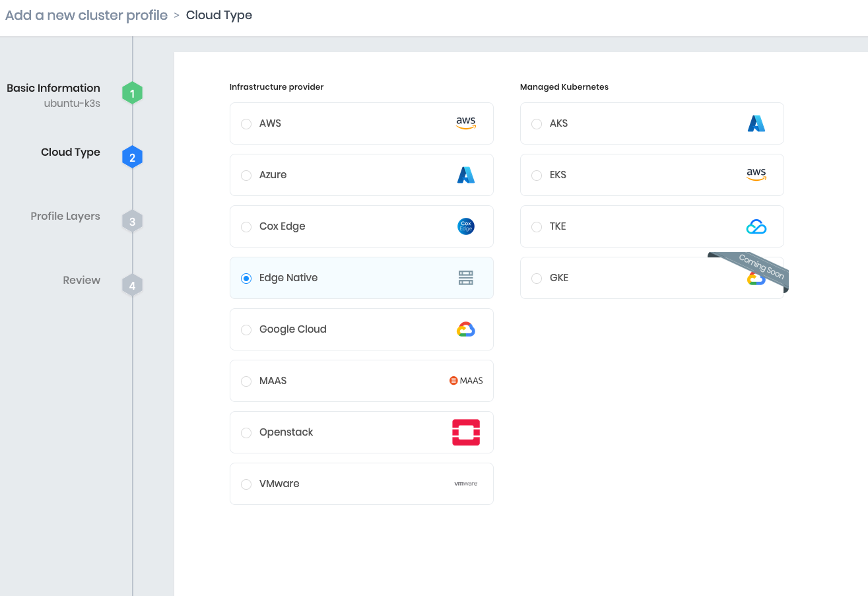This screenshot has height=596, width=868.
Task: Click the MAAS logo icon
Action: pyautogui.click(x=466, y=381)
